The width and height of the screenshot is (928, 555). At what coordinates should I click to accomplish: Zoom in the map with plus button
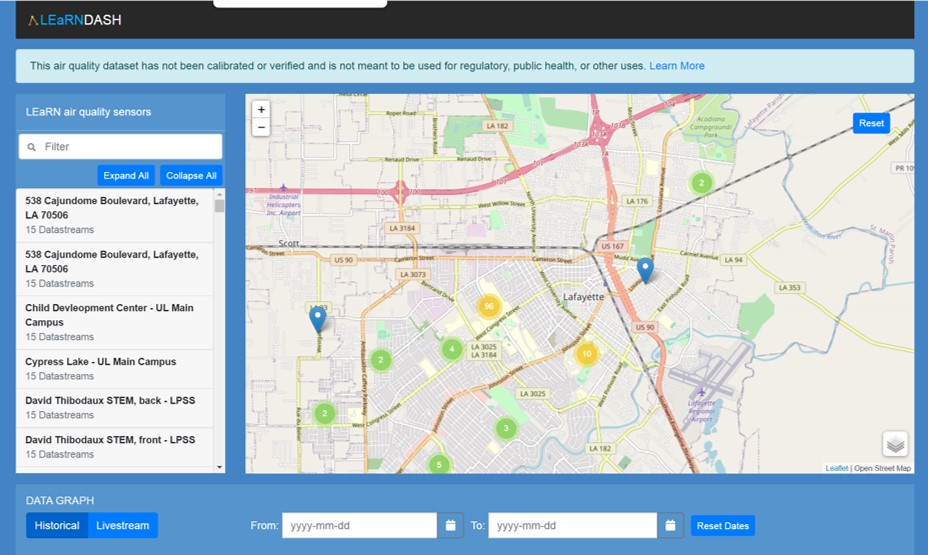click(x=261, y=109)
